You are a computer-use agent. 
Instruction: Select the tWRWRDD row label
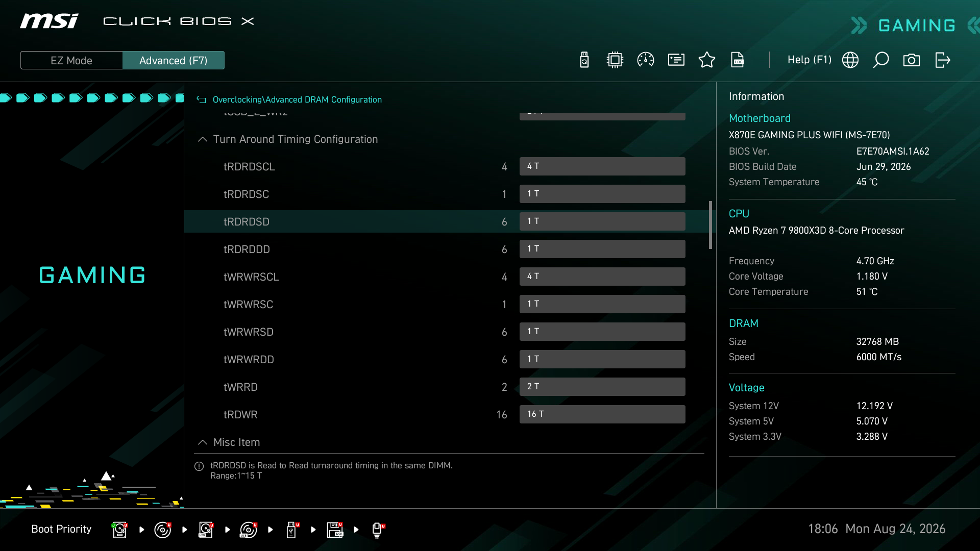249,360
